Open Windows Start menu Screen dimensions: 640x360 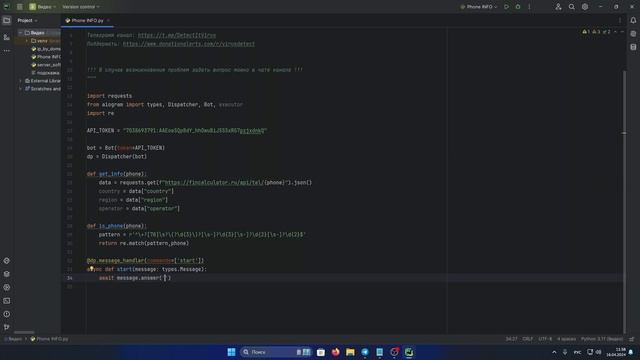click(x=231, y=352)
